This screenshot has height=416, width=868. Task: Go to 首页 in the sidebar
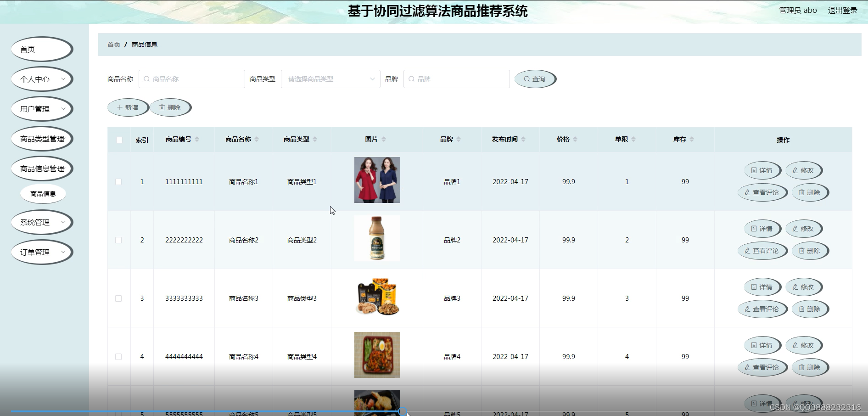coord(42,49)
